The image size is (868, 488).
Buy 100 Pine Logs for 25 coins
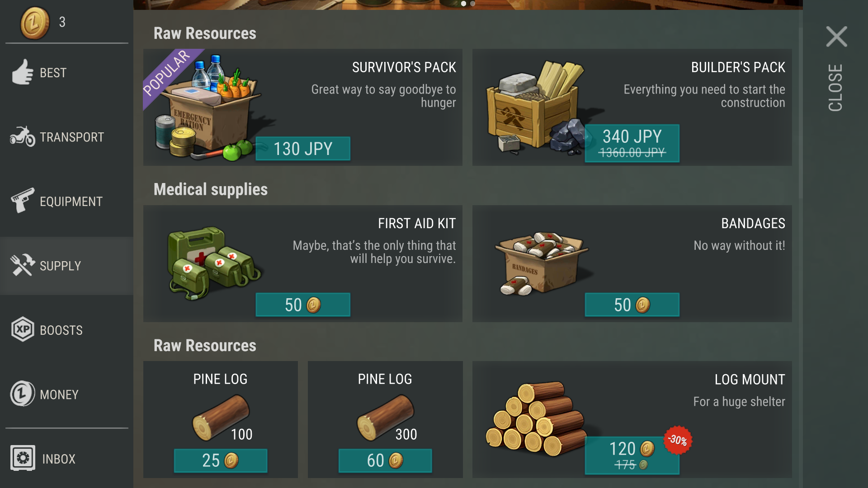(221, 461)
